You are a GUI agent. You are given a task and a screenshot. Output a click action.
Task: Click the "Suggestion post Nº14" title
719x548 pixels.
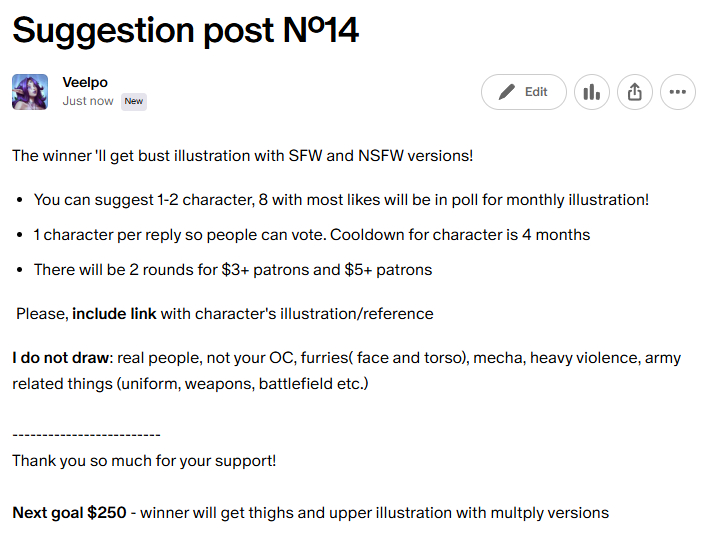click(x=185, y=30)
